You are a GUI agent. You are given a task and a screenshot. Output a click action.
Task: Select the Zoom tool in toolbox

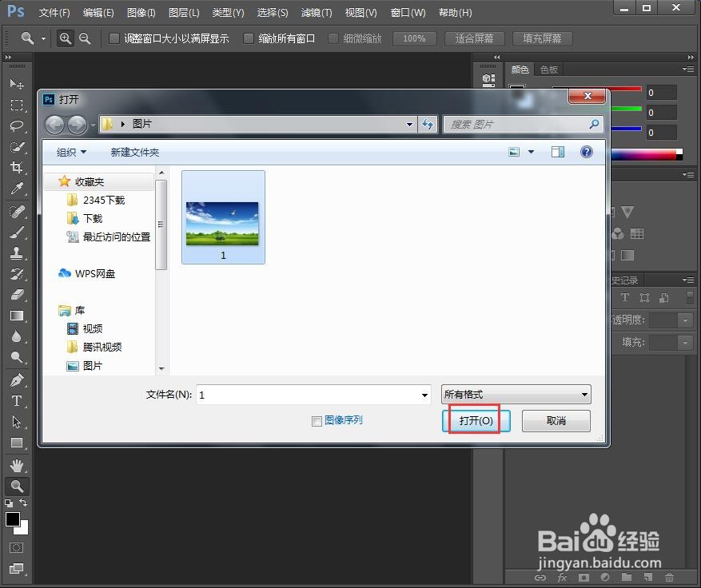click(17, 486)
